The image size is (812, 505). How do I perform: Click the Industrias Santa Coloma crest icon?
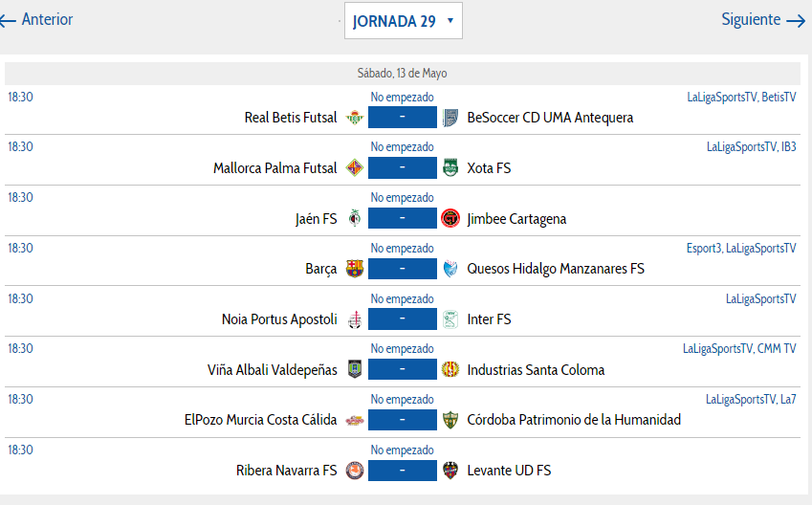[450, 369]
